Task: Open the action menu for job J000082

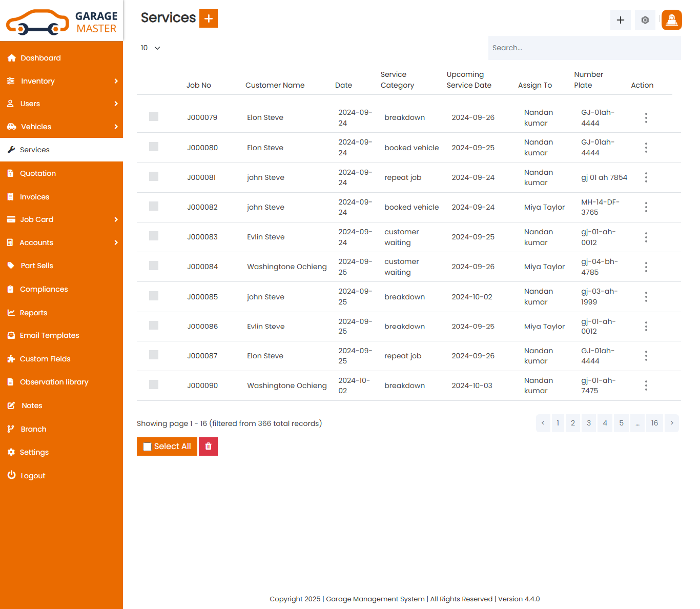Action: 646,207
